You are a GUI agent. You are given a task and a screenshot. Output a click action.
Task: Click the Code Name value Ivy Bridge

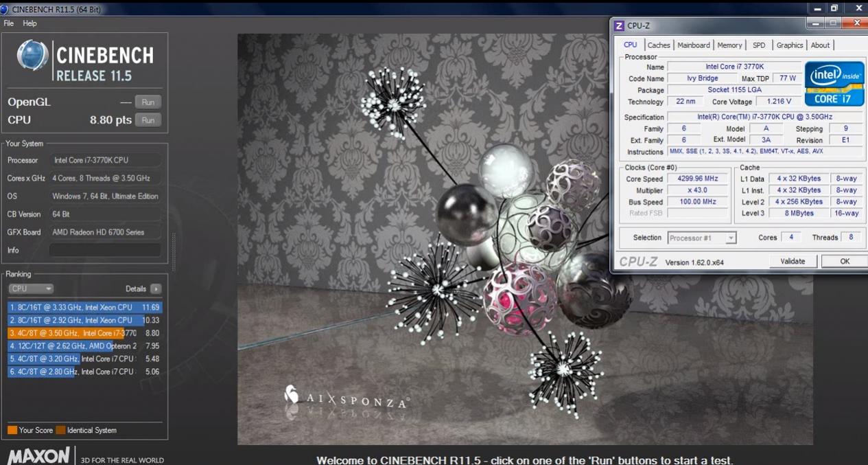click(702, 78)
